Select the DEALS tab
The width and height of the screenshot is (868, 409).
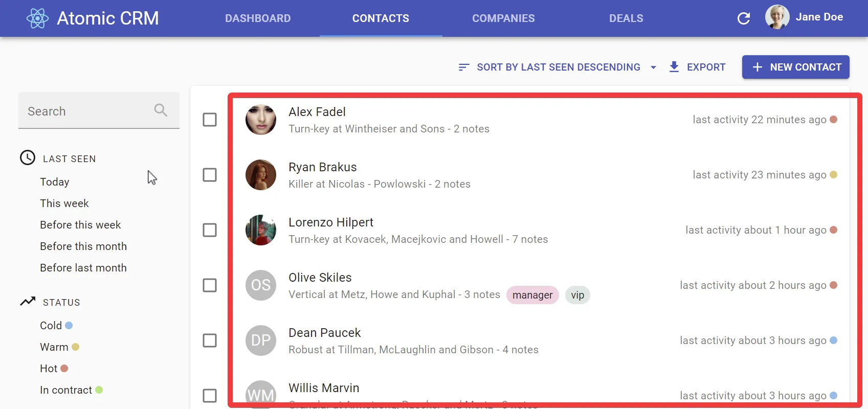click(x=626, y=18)
